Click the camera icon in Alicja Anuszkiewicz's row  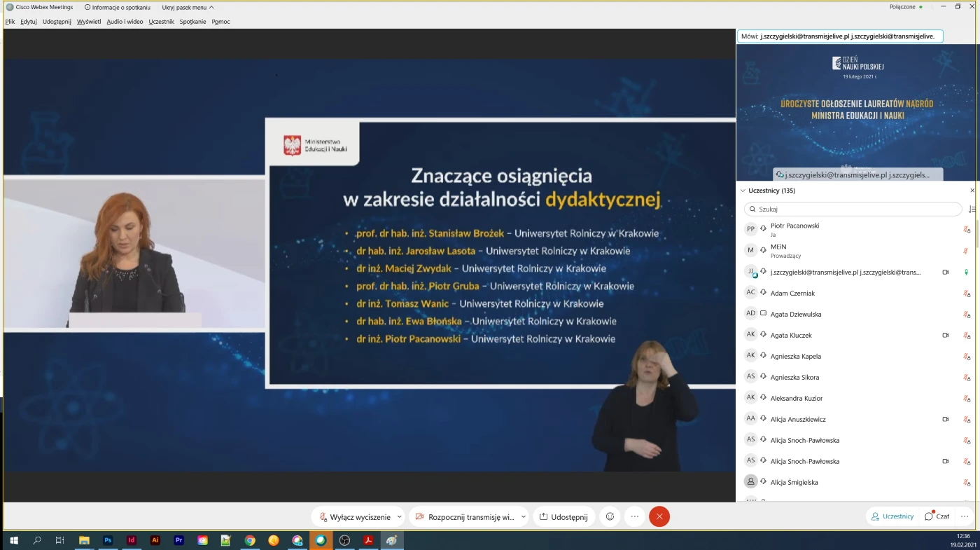point(946,419)
